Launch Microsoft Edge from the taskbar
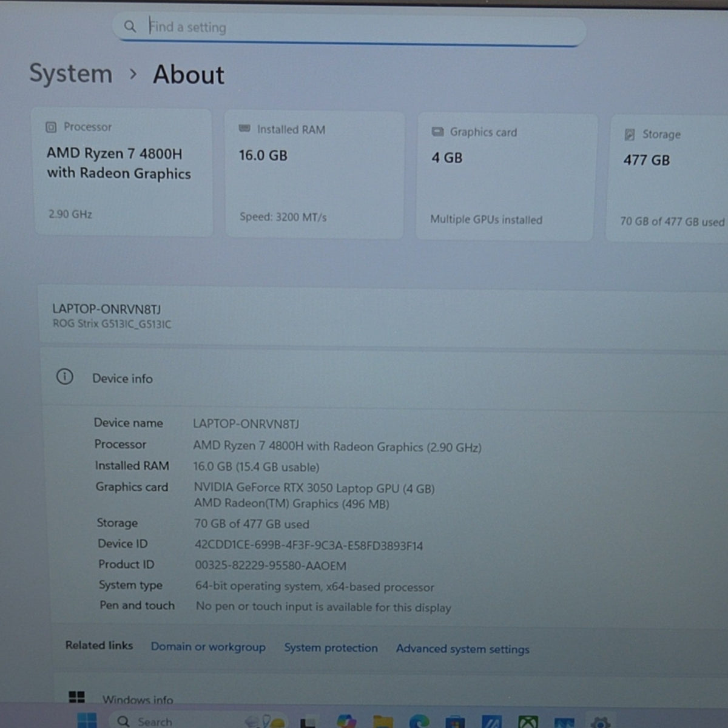This screenshot has width=728, height=728. [x=419, y=722]
